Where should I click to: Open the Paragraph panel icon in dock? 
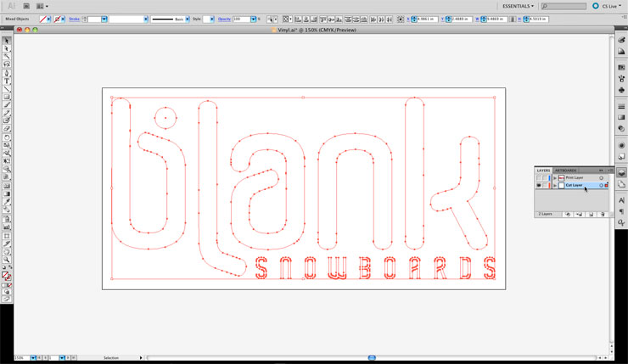click(621, 211)
